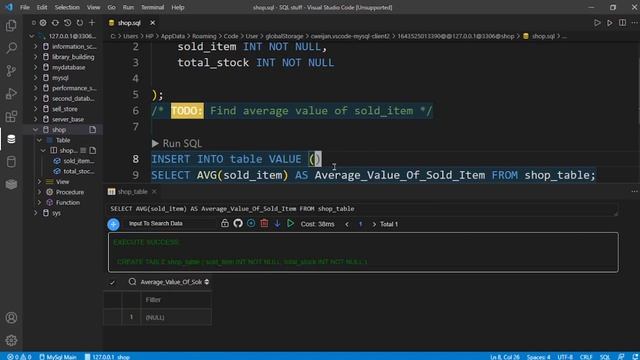The width and height of the screenshot is (640, 360).
Task: Click Ln 8, Col 26 in status bar
Action: (x=505, y=356)
